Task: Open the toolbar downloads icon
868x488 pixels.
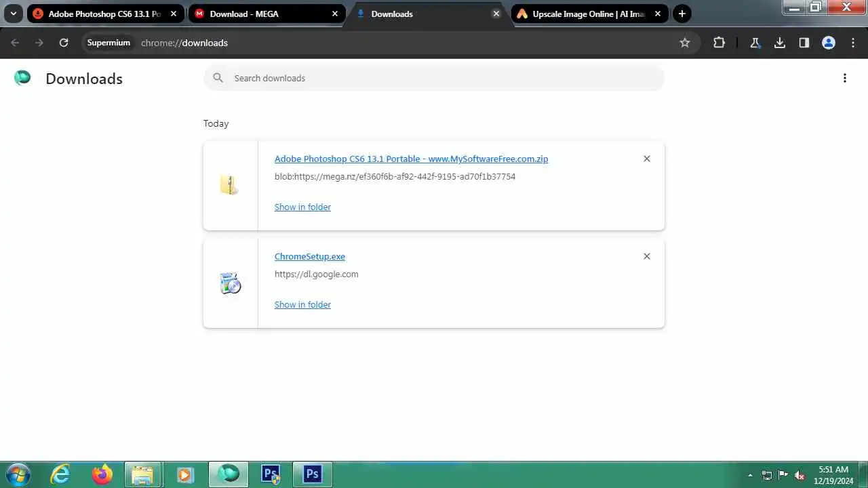Action: pos(780,43)
